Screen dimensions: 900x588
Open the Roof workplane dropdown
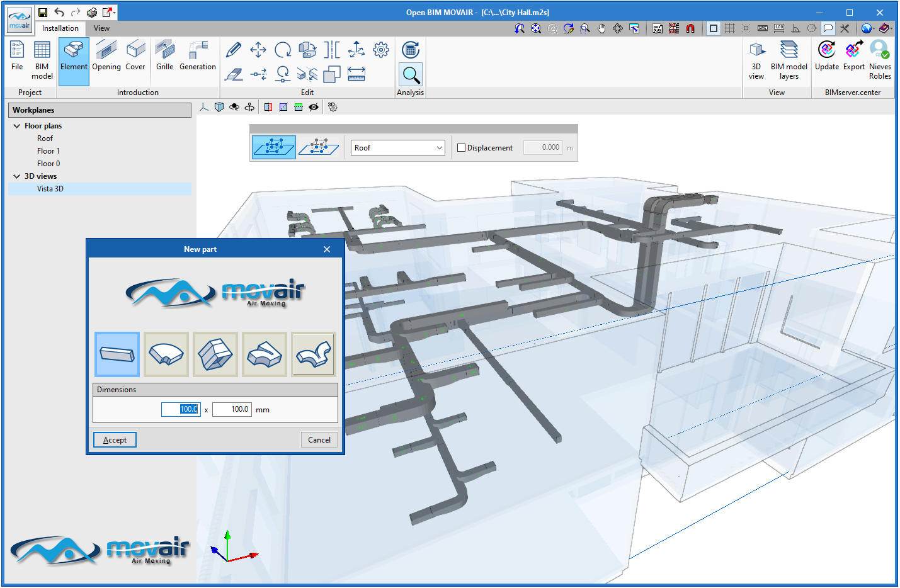[398, 148]
